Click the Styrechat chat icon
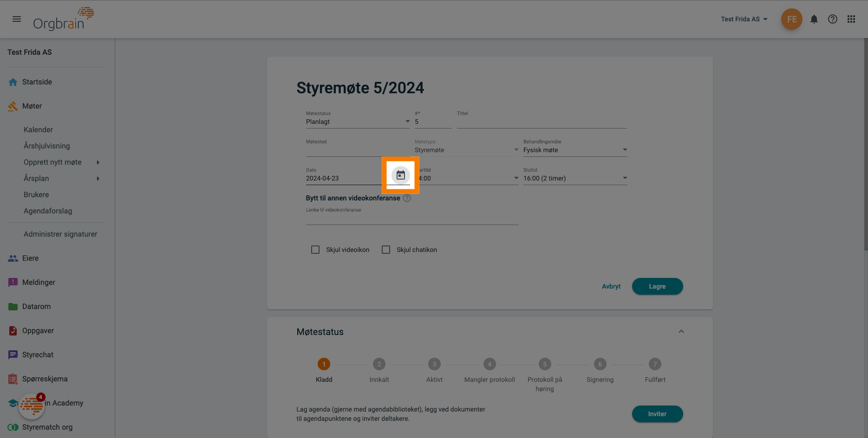Viewport: 868px width, 438px height. click(x=13, y=355)
